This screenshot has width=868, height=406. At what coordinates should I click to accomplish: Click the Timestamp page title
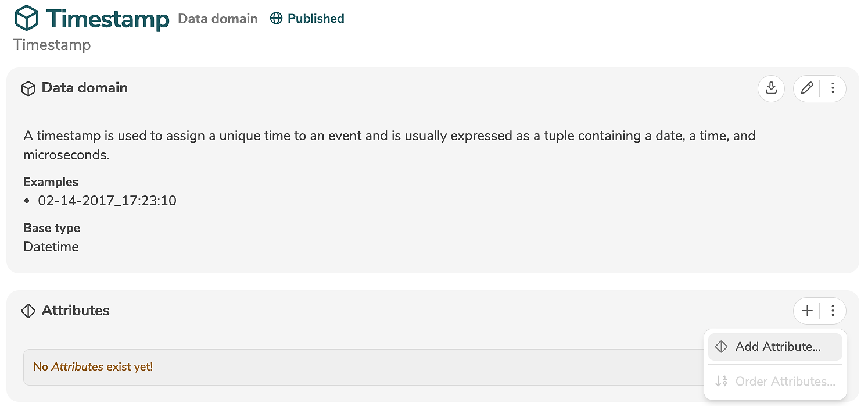point(107,19)
